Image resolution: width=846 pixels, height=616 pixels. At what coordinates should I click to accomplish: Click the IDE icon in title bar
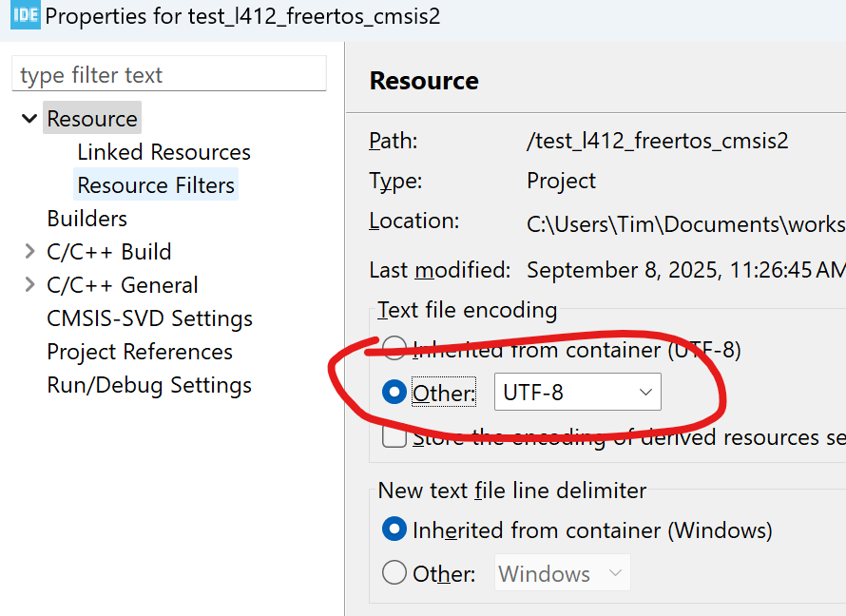[x=25, y=16]
